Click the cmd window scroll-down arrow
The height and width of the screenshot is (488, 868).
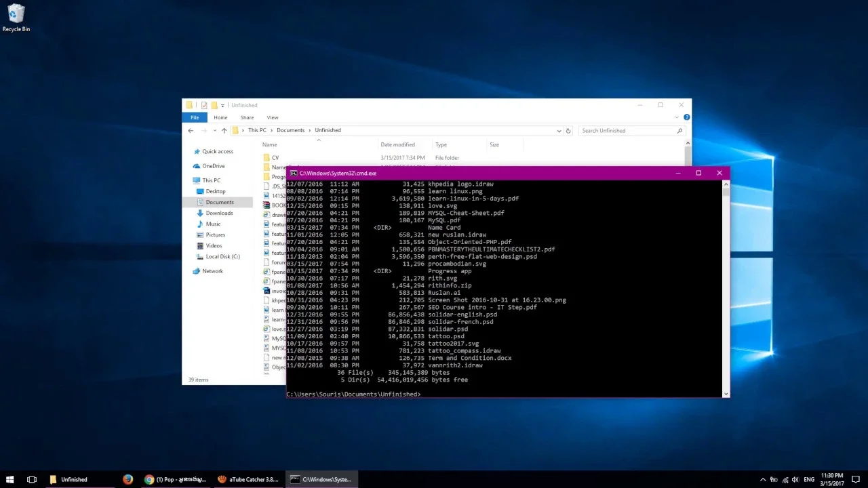click(x=726, y=393)
